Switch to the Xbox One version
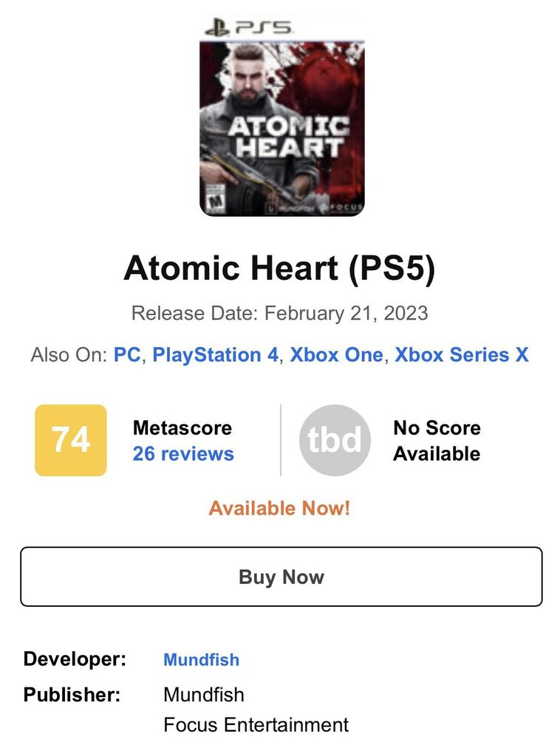The width and height of the screenshot is (560, 756). click(x=336, y=354)
